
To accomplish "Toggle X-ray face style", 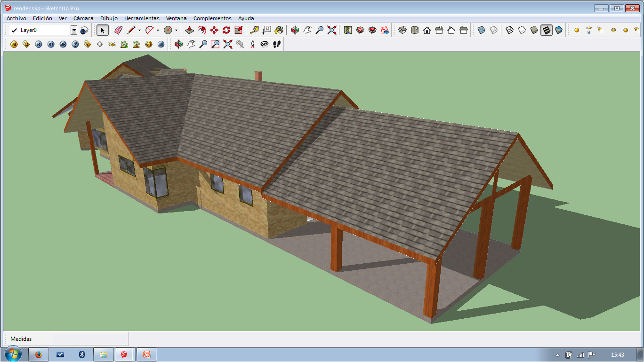I will pos(481,30).
